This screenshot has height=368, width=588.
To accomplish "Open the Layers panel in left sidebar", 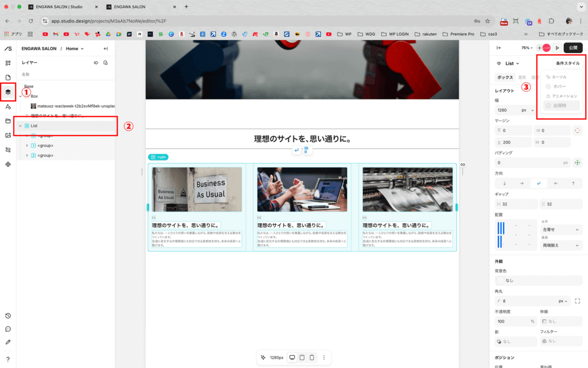I will [x=8, y=91].
